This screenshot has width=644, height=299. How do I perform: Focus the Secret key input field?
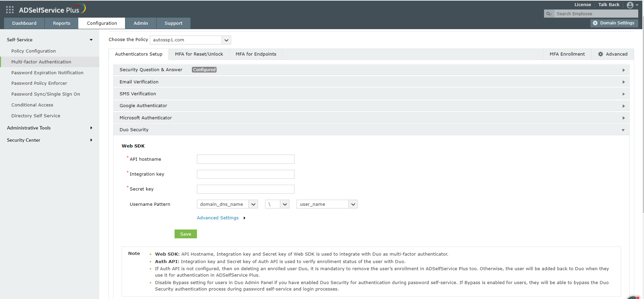click(x=246, y=189)
